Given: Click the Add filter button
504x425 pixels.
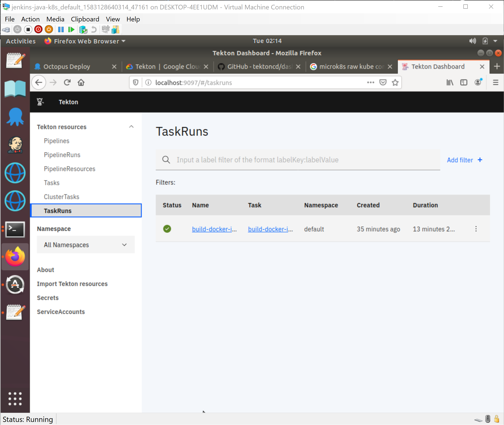Looking at the screenshot, I should 464,160.
